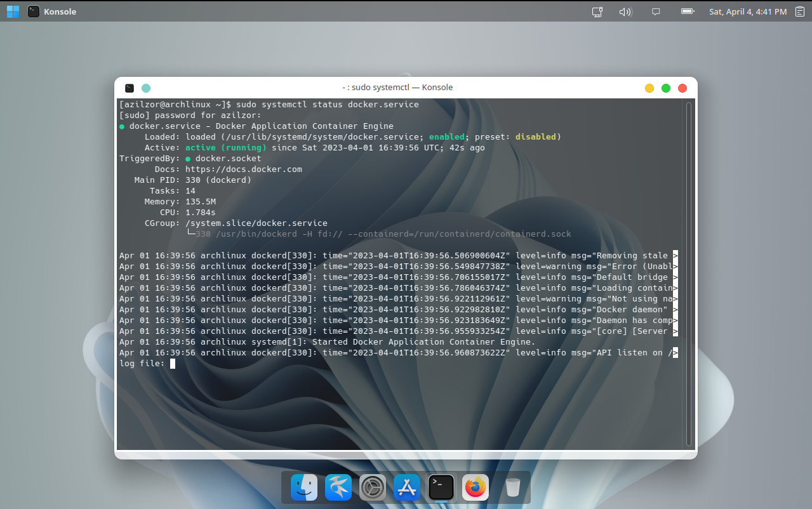Open the calendar by clicking the clock

click(748, 11)
